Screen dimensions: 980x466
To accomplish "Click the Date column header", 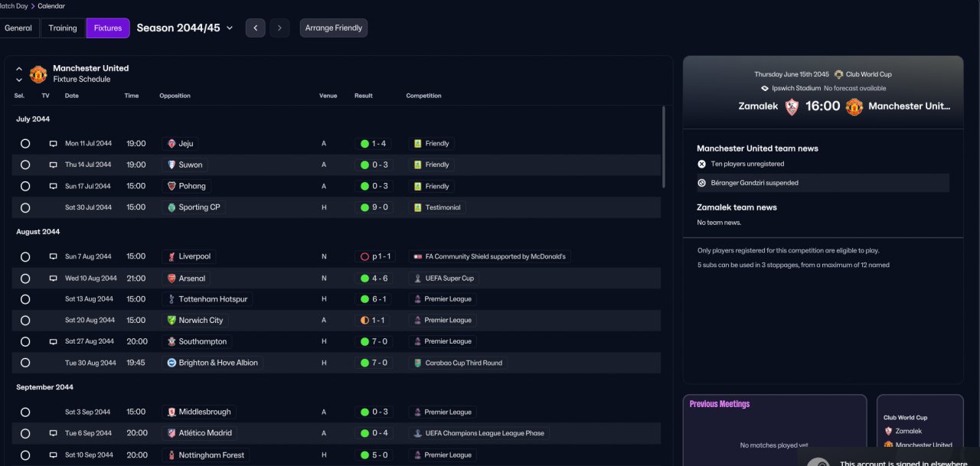I will click(72, 96).
